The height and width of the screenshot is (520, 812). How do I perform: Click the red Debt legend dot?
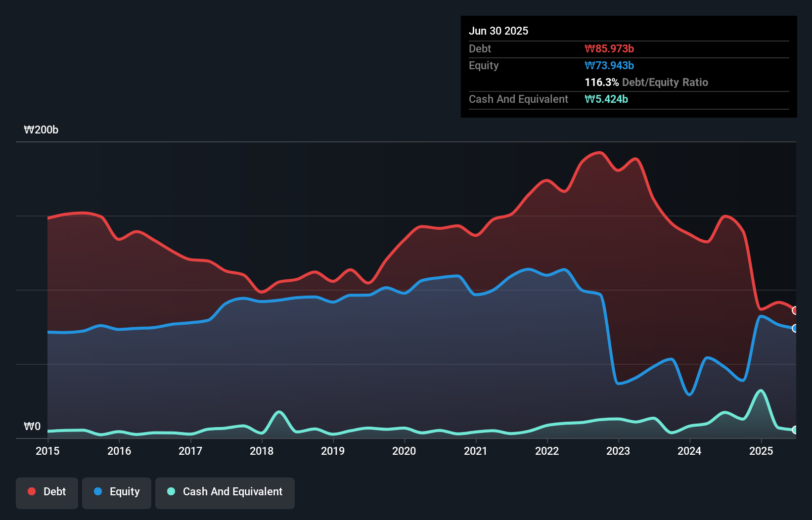31,491
